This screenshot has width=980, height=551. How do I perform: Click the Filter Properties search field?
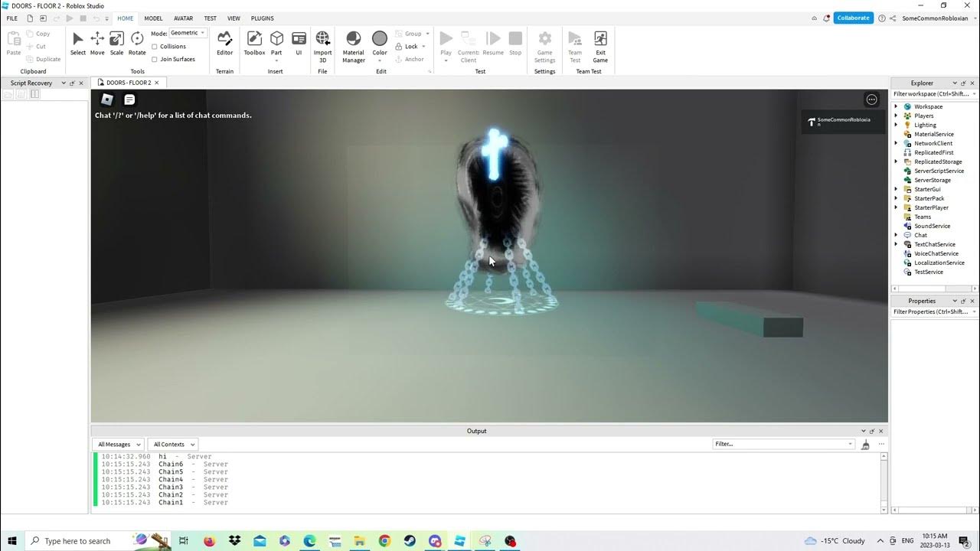point(934,311)
